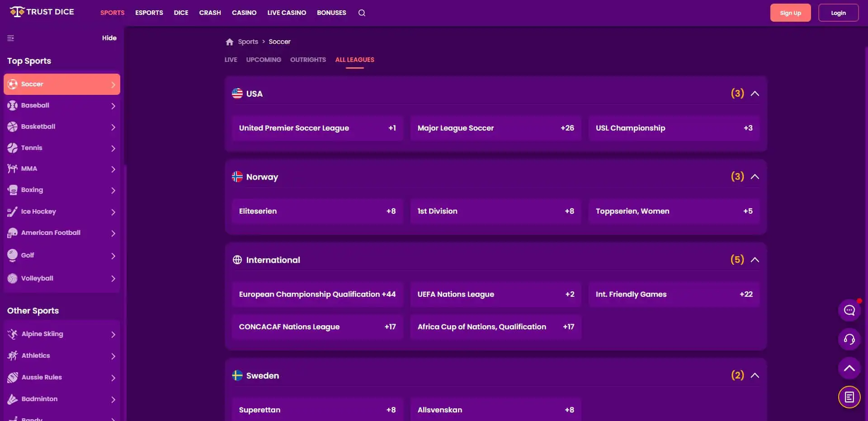Viewport: 868px width, 421px height.
Task: Switch to the UPCOMING tab
Action: pos(264,60)
